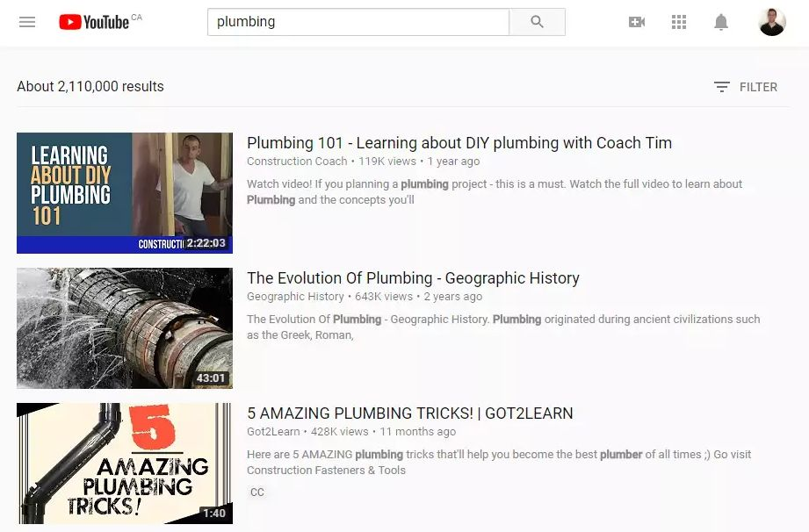
Task: Click the 643K views text
Action: [384, 297]
